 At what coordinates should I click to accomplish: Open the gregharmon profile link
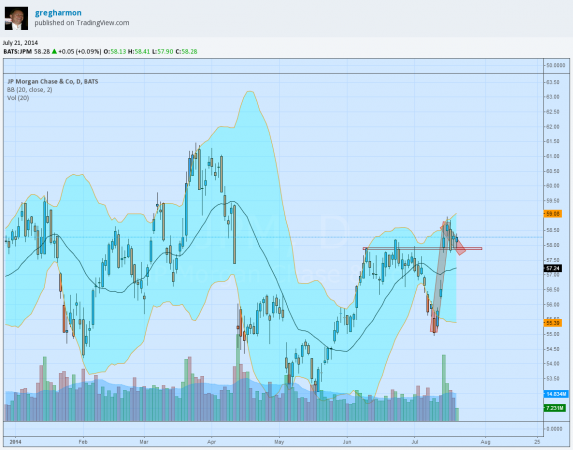pos(58,13)
